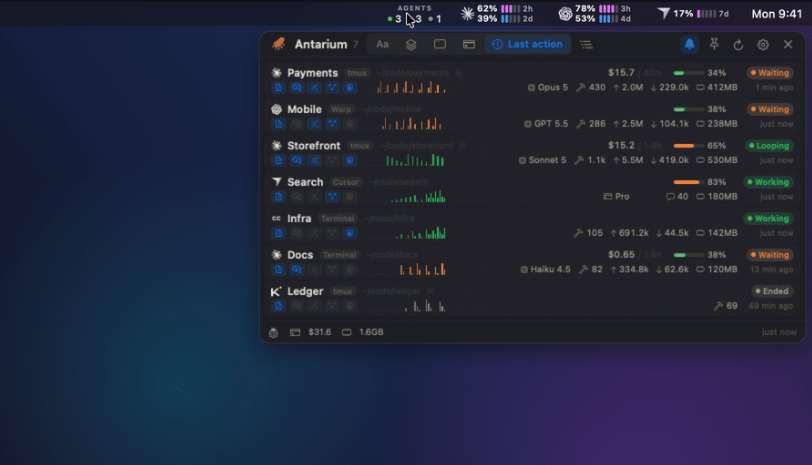Select the credit card cost option
The image size is (812, 465).
(469, 45)
